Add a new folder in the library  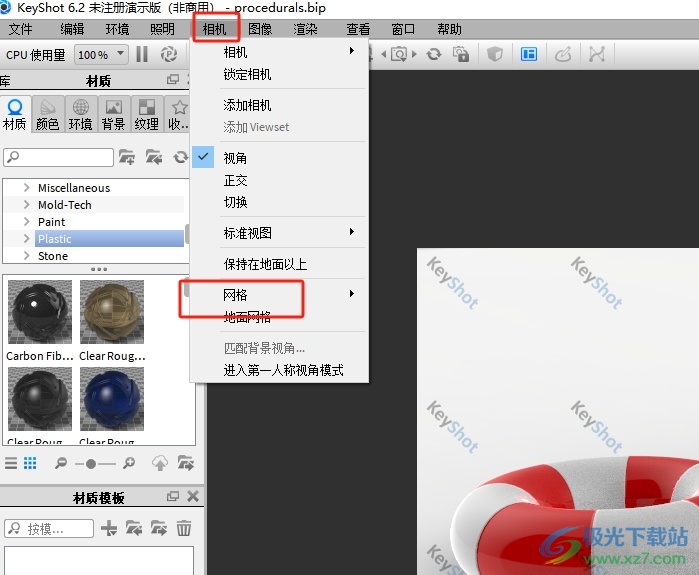coord(127,157)
